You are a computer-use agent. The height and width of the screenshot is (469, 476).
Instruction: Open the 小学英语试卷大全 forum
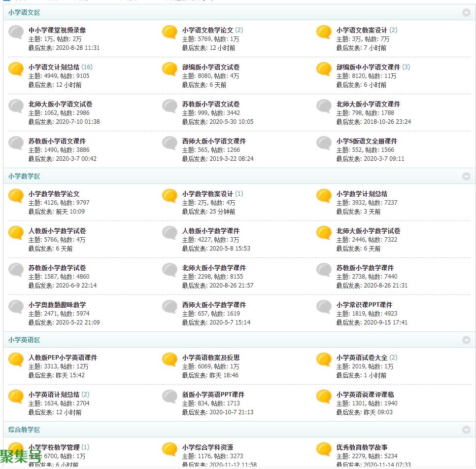tap(362, 358)
